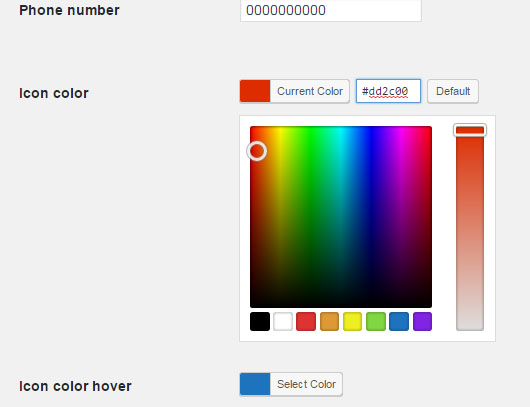
Task: Click the Phone number input field
Action: pyautogui.click(x=331, y=10)
